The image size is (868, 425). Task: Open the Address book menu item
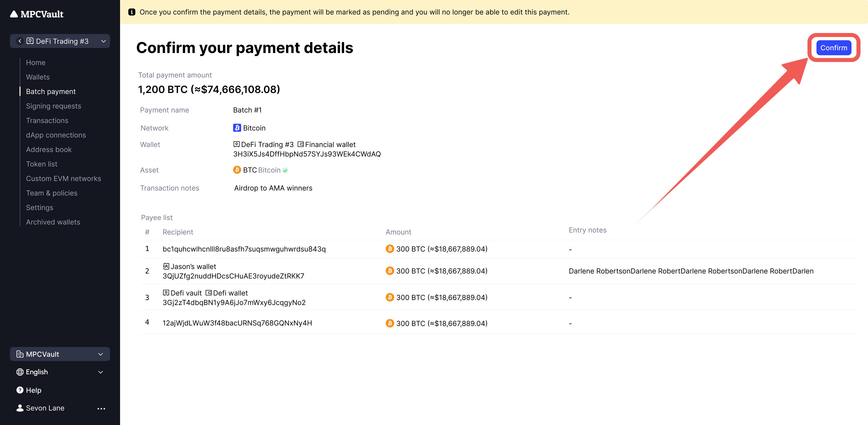tap(49, 149)
